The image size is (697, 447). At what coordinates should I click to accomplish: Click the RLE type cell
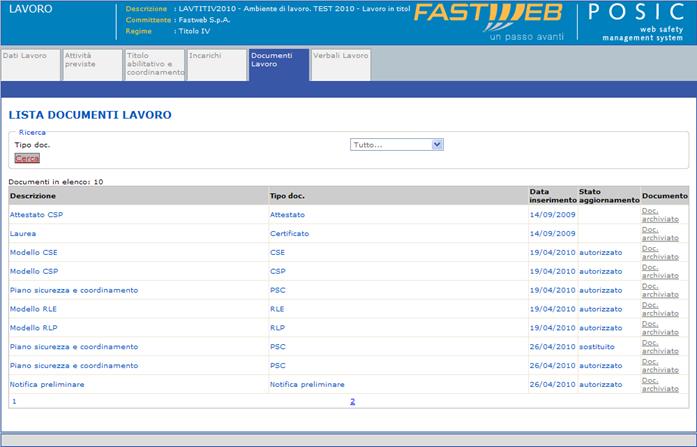point(277,309)
